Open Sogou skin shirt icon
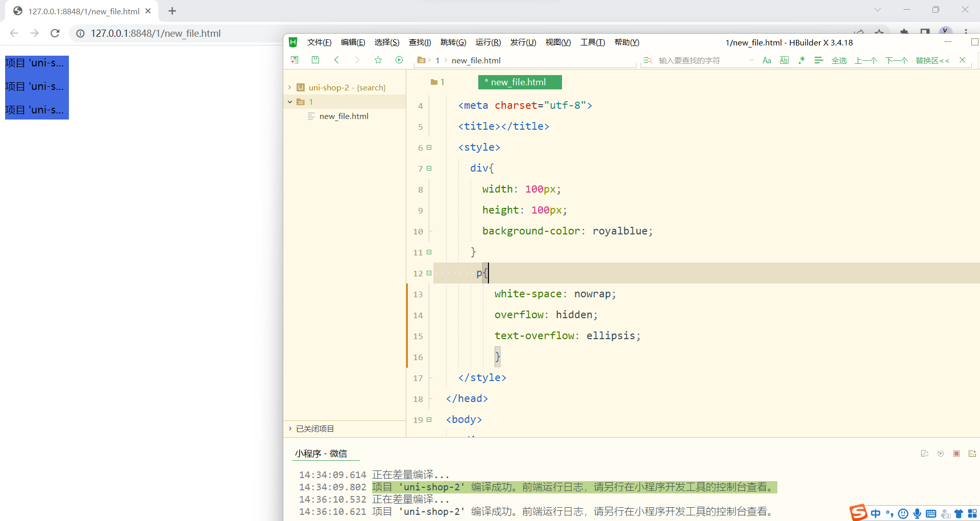 pyautogui.click(x=959, y=513)
